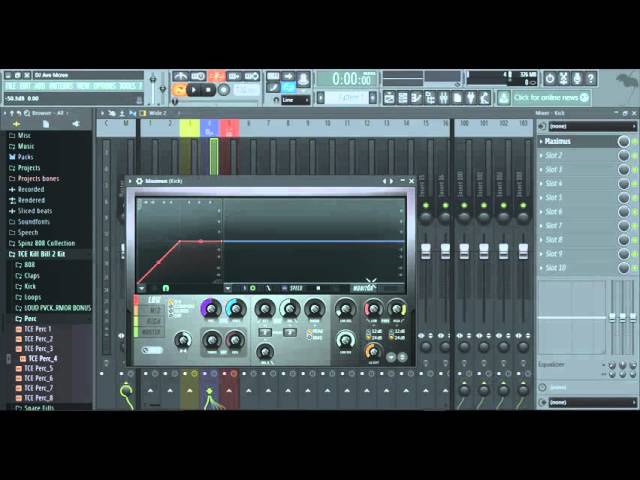Viewport: 640px width, 480px height.
Task: Click the metronome icon
Action: (180, 76)
